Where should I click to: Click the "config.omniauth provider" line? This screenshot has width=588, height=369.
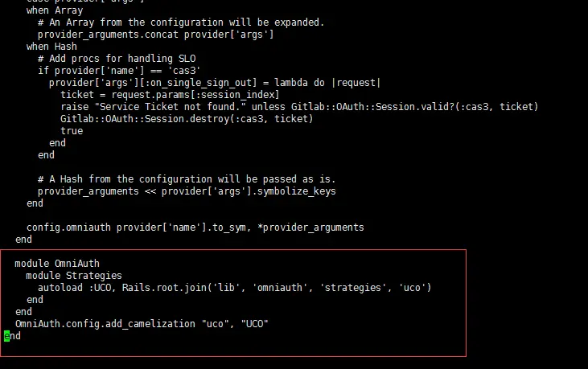193,228
